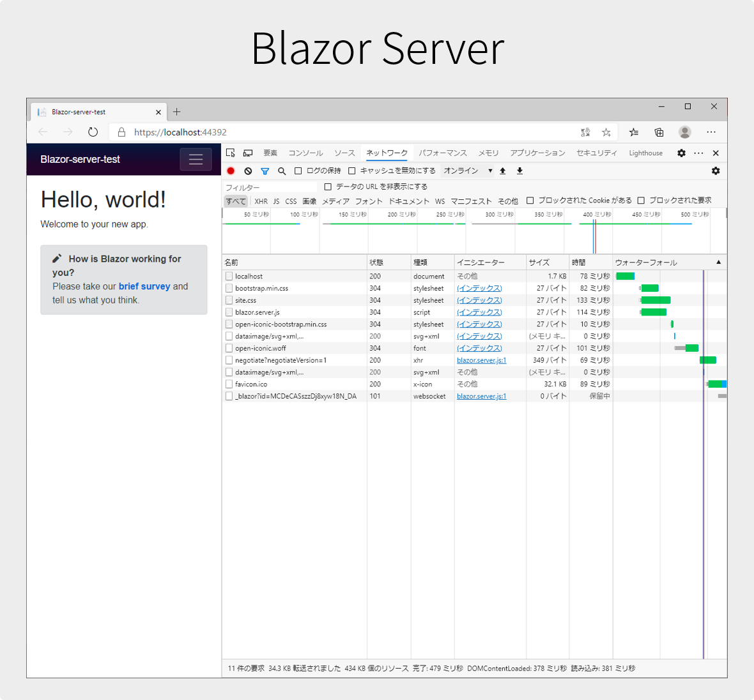This screenshot has height=700, width=754.
Task: Toggle the network filter funnel icon
Action: point(265,171)
